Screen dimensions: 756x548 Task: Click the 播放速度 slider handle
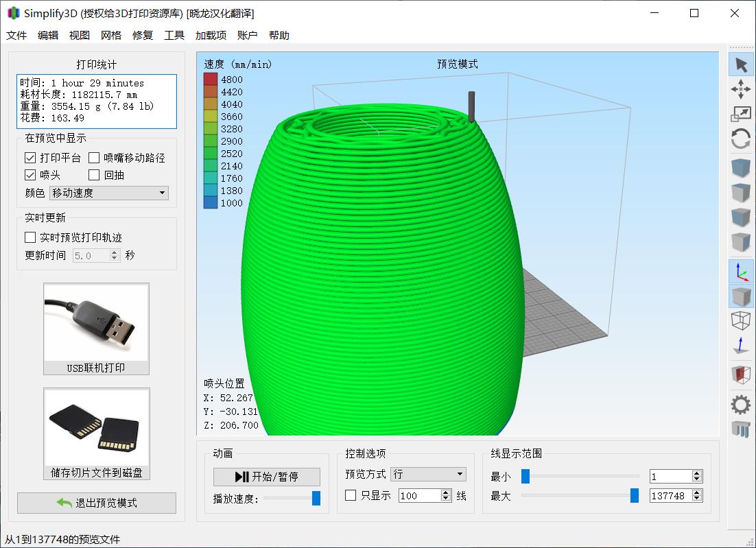[316, 499]
